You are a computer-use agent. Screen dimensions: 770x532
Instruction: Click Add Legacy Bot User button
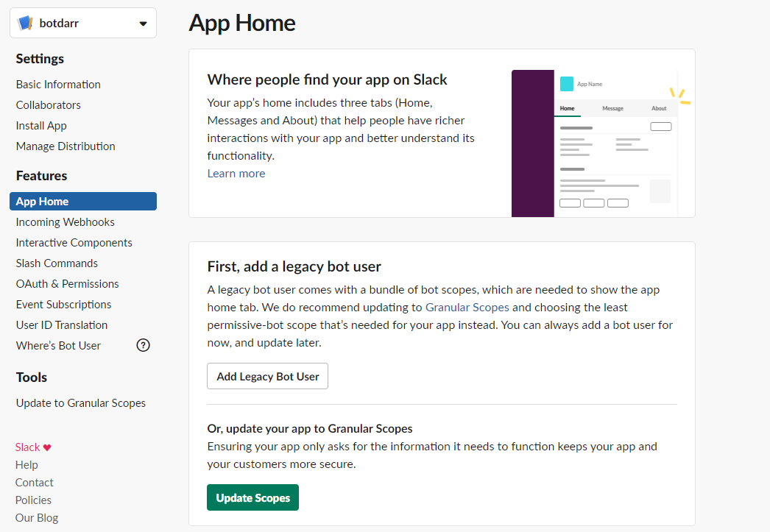[x=268, y=376]
